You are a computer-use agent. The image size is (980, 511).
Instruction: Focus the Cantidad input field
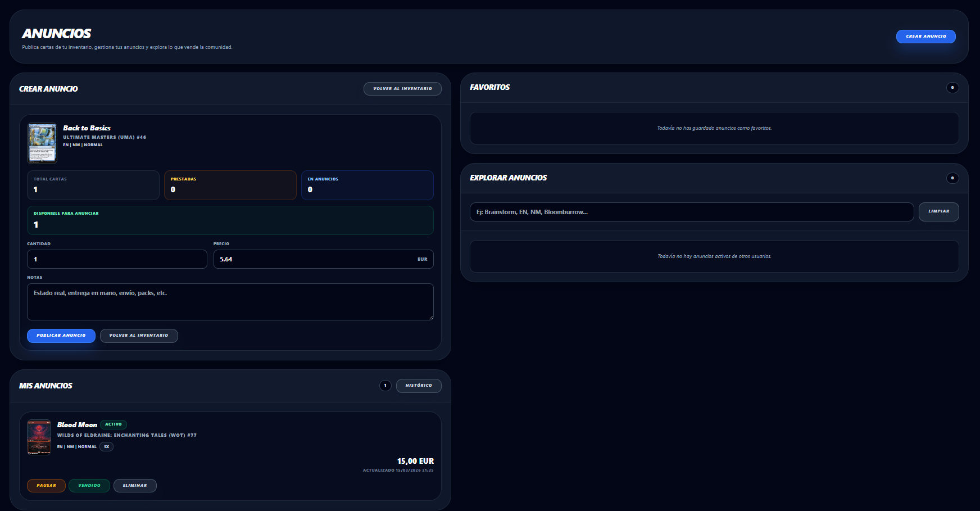tap(117, 259)
